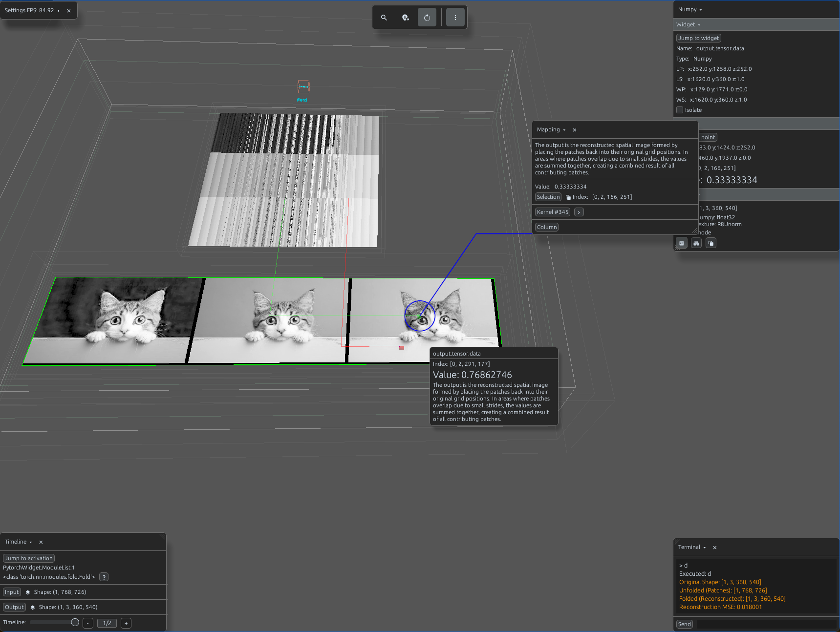The width and height of the screenshot is (840, 632).
Task: Click the Fold module node icon
Action: tap(303, 86)
